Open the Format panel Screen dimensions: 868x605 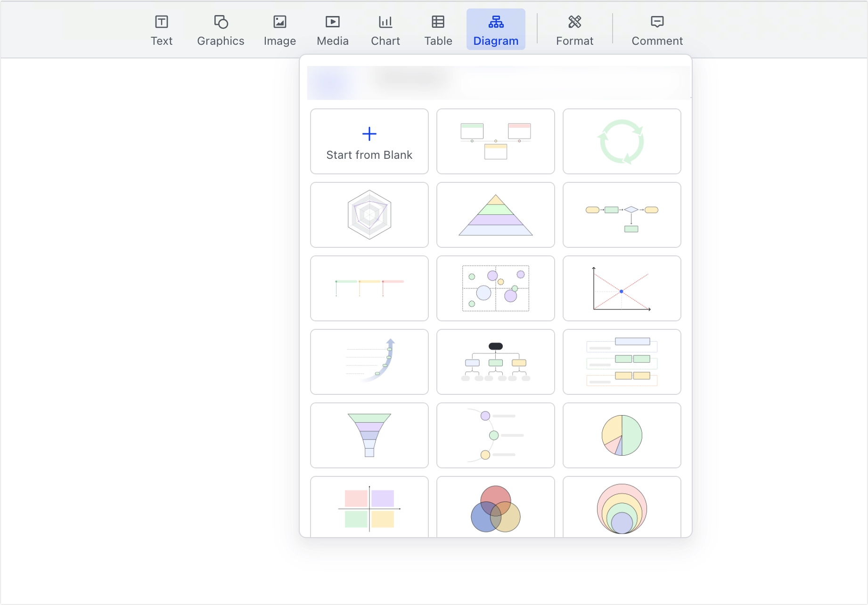click(x=575, y=30)
